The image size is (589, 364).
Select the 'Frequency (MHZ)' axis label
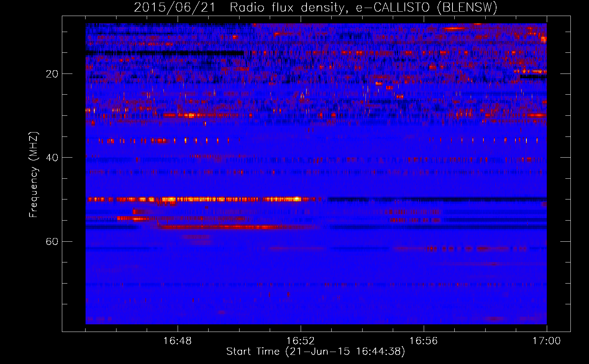(33, 175)
